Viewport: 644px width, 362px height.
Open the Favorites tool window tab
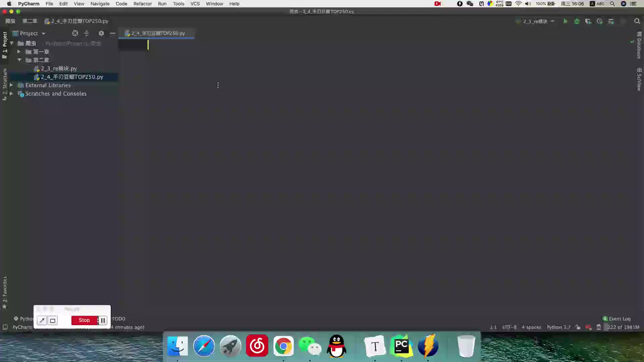(x=4, y=292)
